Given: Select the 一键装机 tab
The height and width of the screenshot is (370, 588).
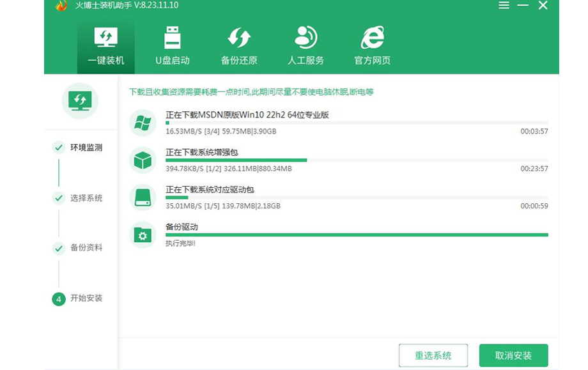Looking at the screenshot, I should [105, 46].
